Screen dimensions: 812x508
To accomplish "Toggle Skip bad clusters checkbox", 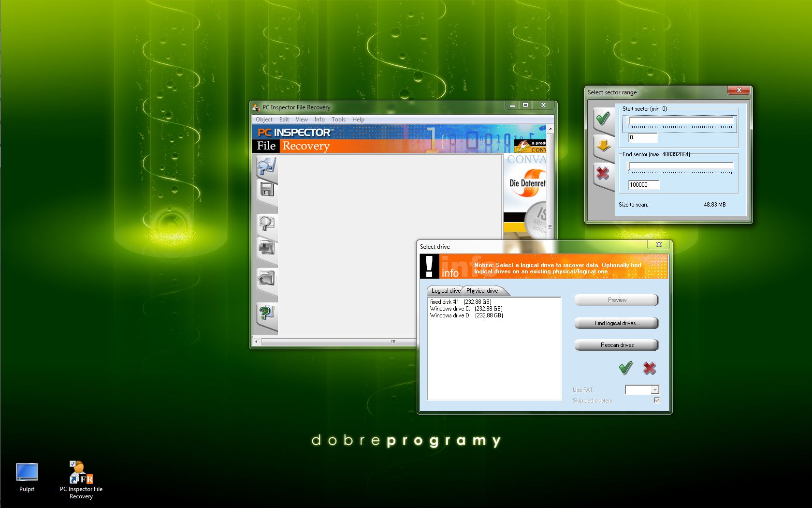I will click(656, 401).
